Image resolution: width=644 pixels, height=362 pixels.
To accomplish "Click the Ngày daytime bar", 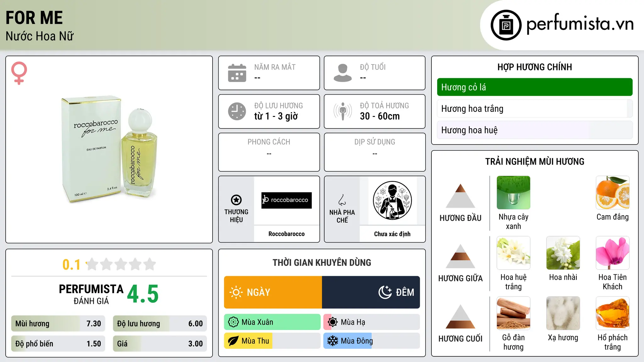I will [x=273, y=292].
